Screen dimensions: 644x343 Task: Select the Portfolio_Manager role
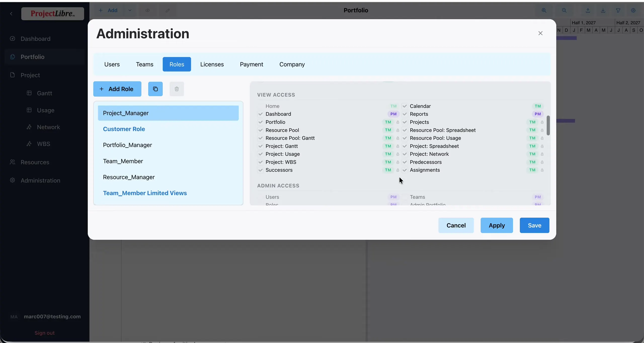click(x=168, y=145)
